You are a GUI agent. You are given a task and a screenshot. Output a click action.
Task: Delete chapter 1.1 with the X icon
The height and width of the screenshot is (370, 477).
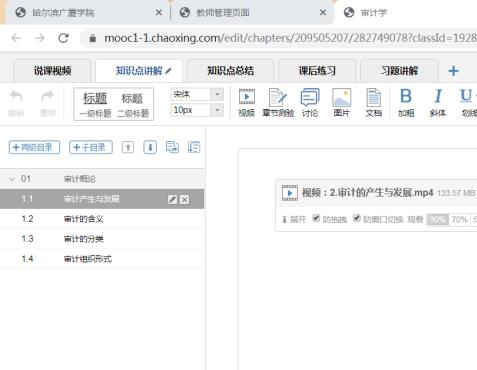click(x=184, y=199)
